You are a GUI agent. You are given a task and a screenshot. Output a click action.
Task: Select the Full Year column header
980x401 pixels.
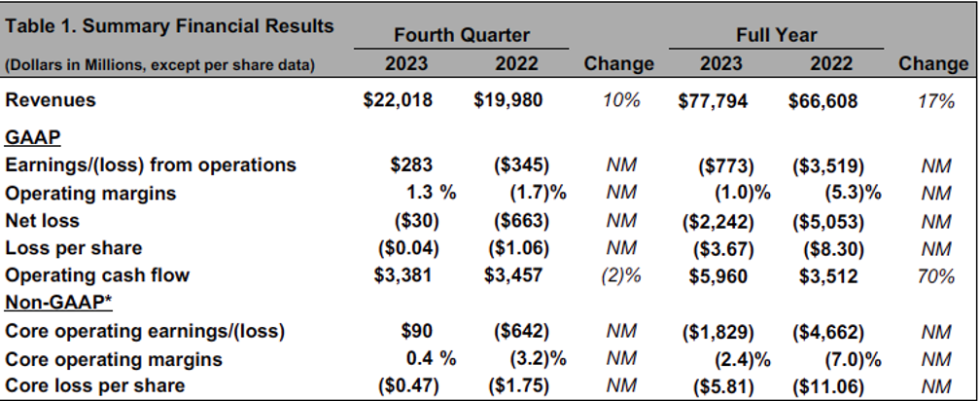(776, 35)
